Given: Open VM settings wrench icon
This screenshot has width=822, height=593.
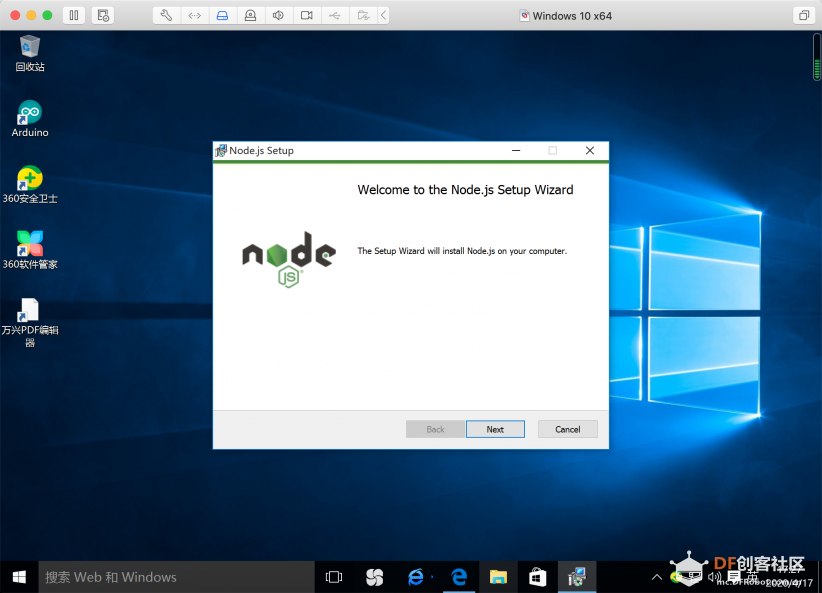Looking at the screenshot, I should pyautogui.click(x=166, y=15).
